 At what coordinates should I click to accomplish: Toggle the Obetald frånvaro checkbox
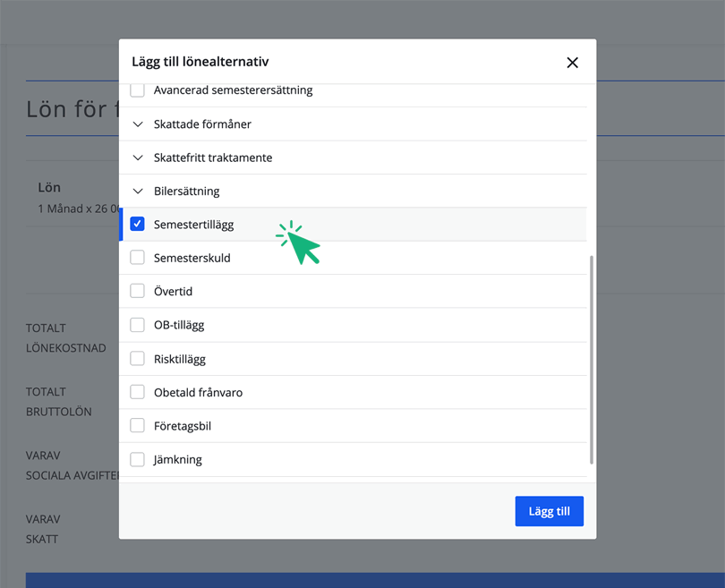[x=138, y=392]
